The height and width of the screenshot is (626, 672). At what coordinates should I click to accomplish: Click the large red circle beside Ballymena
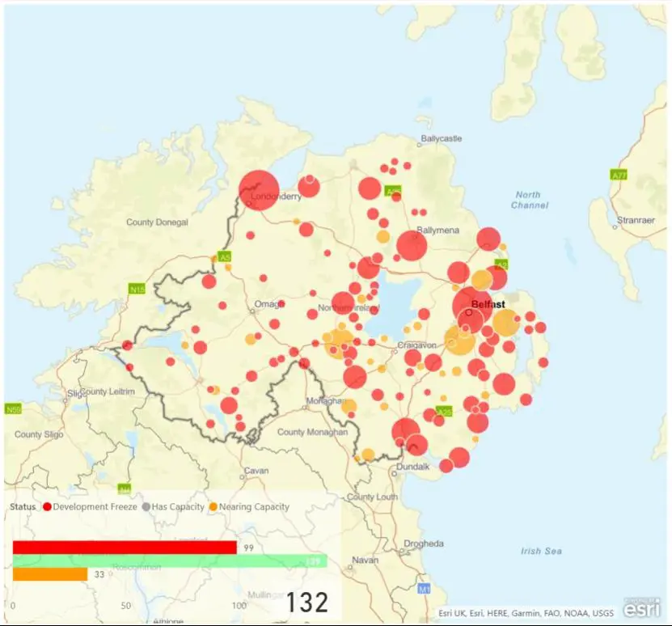click(x=412, y=244)
